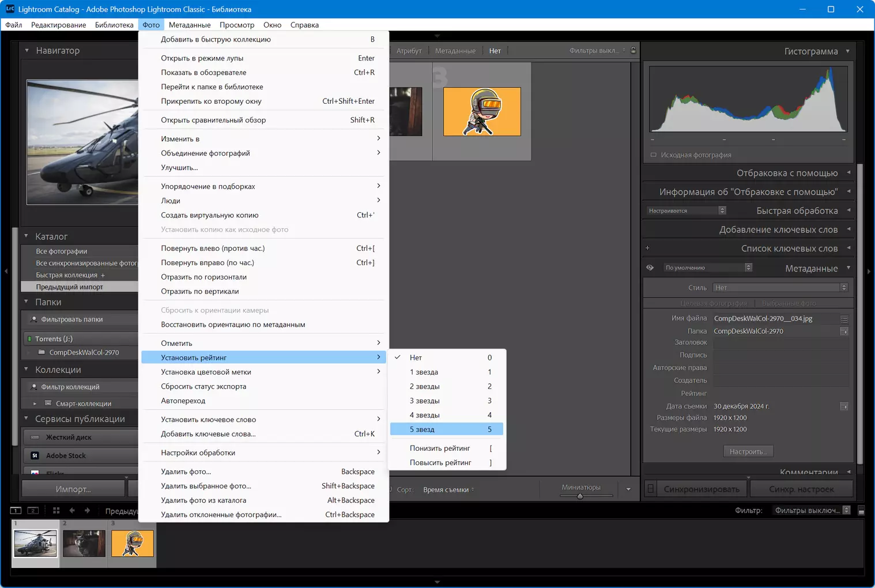
Task: Collapse the Коллекции panel
Action: 27,369
